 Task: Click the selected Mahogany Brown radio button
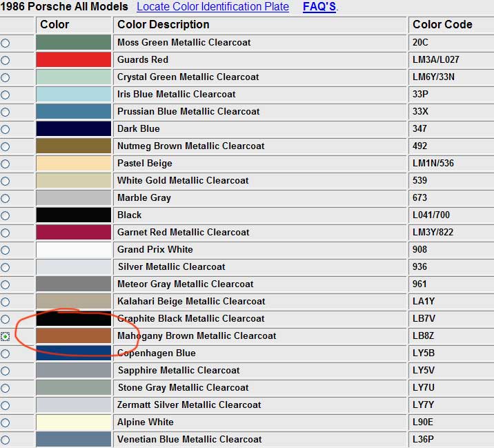pos(5,337)
